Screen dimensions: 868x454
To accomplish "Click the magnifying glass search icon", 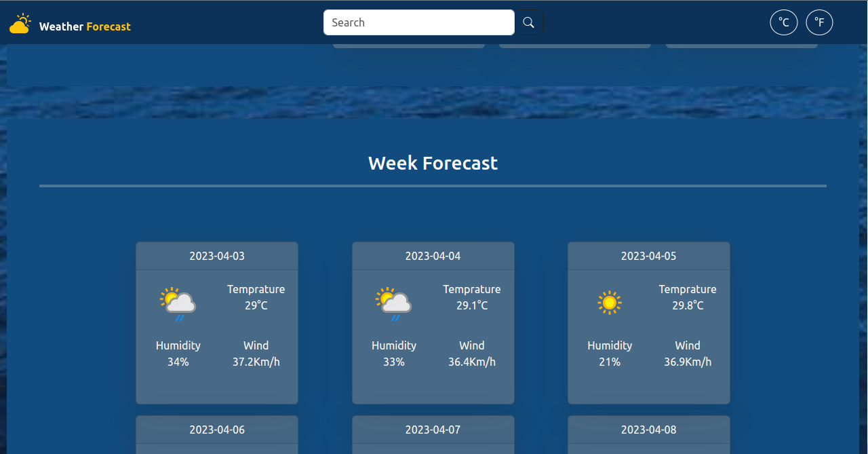I will [528, 22].
